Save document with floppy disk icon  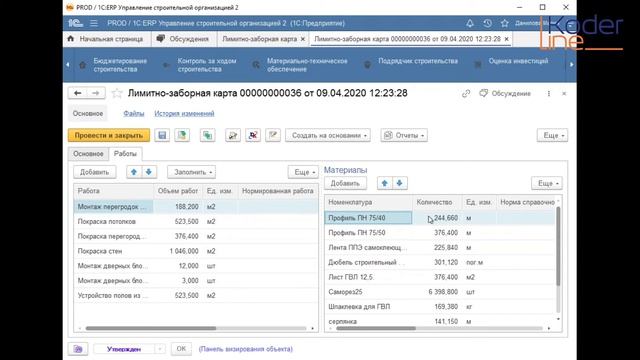pyautogui.click(x=162, y=135)
